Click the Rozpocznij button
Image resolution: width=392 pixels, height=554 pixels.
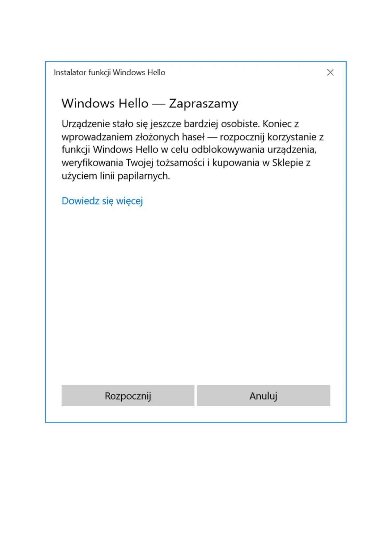(128, 395)
